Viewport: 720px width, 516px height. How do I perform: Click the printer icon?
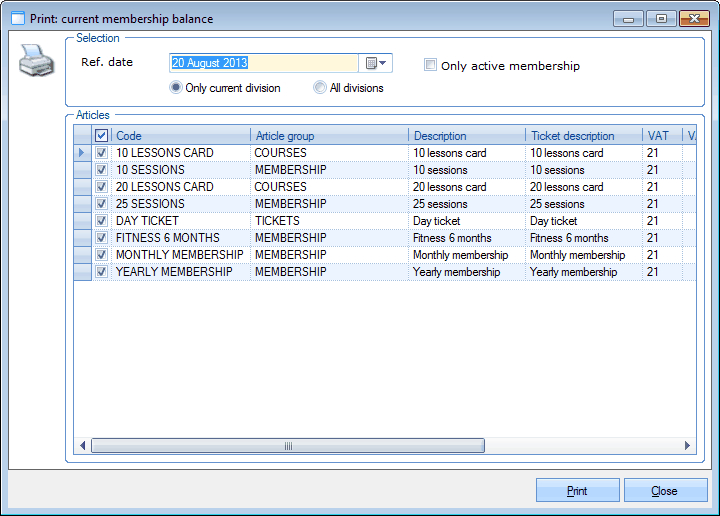pyautogui.click(x=35, y=60)
